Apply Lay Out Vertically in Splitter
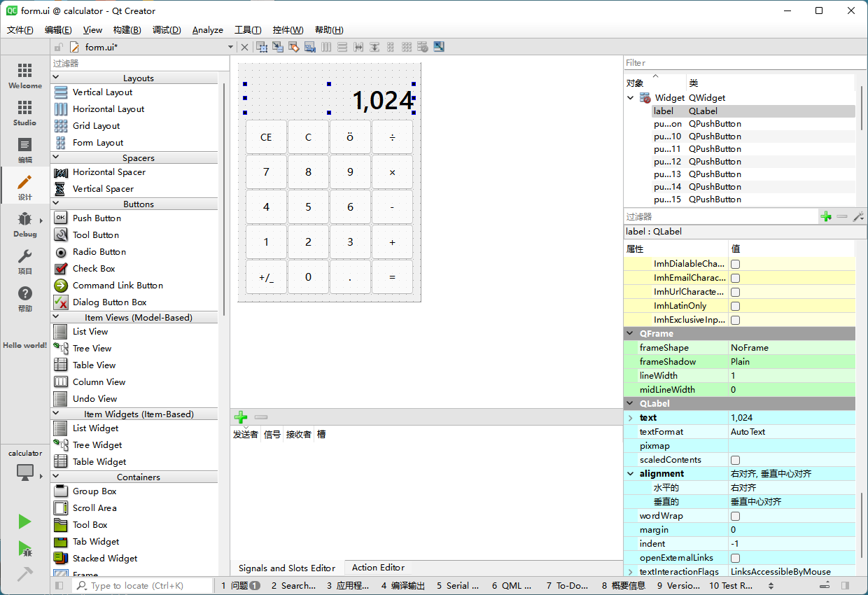The image size is (868, 595). 374,47
